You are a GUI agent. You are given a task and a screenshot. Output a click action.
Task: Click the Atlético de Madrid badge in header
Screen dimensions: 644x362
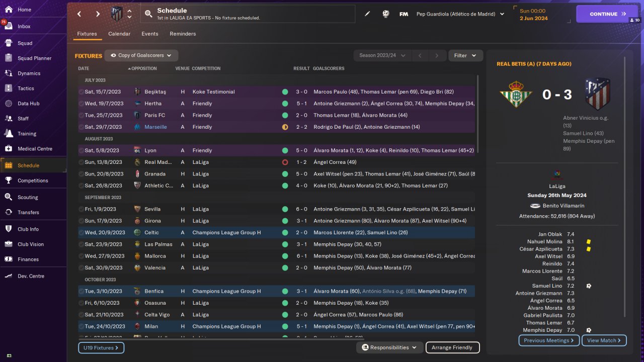[x=117, y=14]
